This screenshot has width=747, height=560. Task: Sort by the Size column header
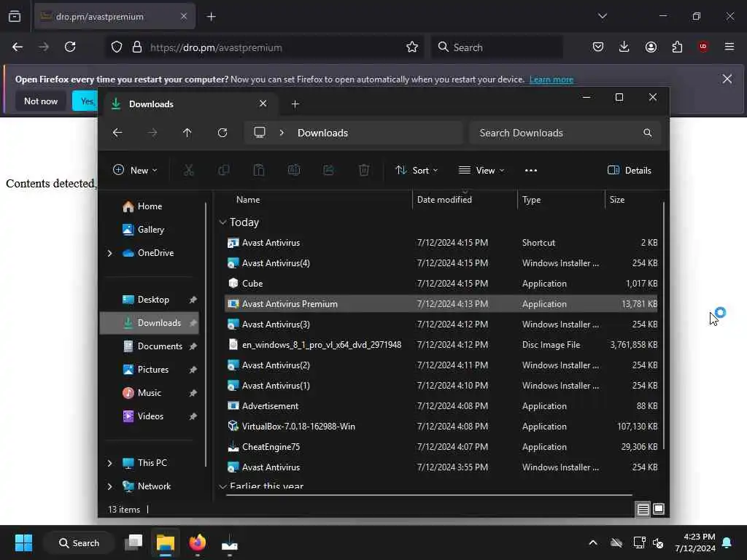coord(634,200)
